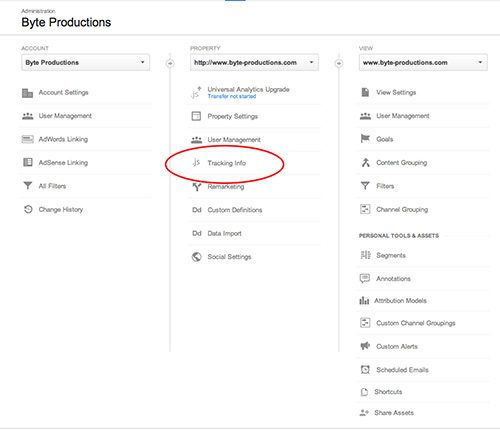Screen dimensions: 500x430
Task: Open the Byte Productions account dropdown
Action: pos(86,62)
